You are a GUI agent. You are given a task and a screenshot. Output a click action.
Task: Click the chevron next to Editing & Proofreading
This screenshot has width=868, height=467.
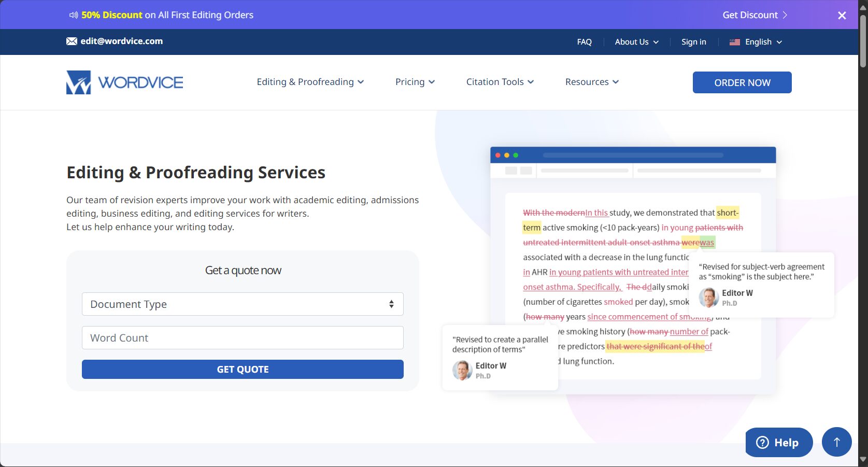pyautogui.click(x=361, y=82)
